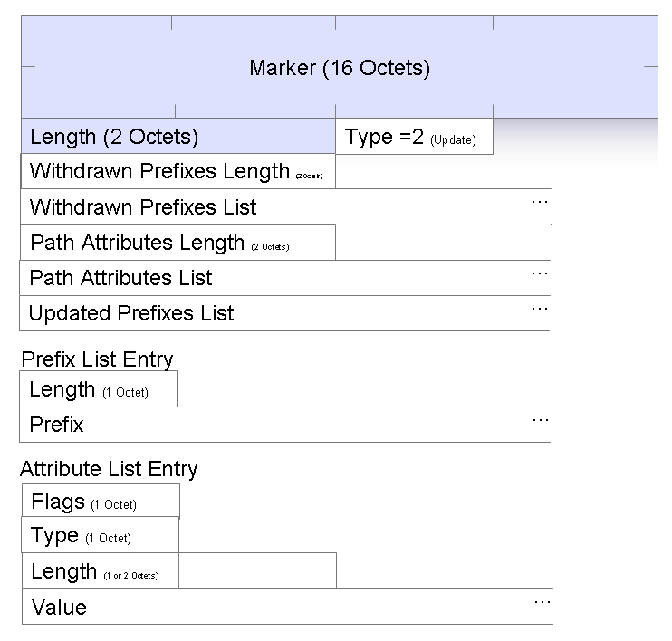Click the Marker (16 Octets) field
This screenshot has width=672, height=641.
(339, 68)
